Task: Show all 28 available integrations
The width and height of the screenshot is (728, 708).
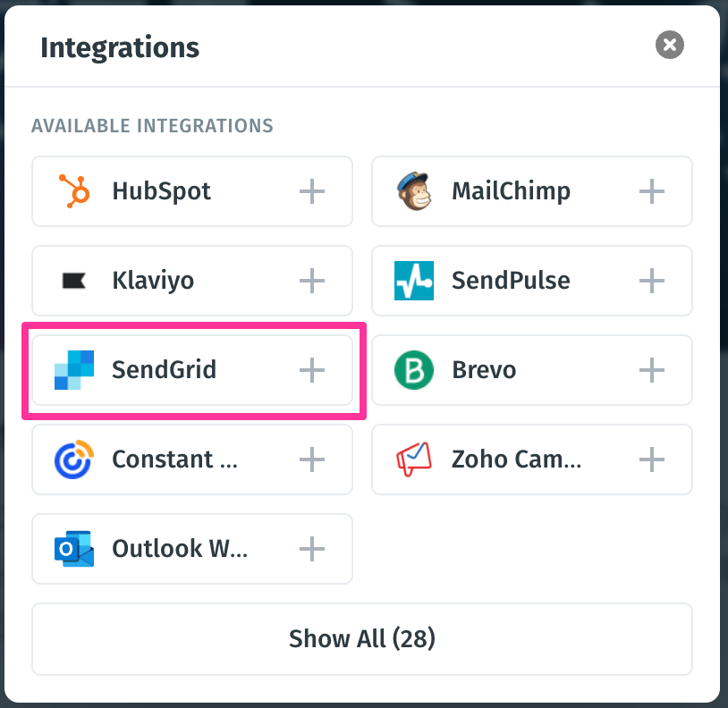Action: (362, 638)
